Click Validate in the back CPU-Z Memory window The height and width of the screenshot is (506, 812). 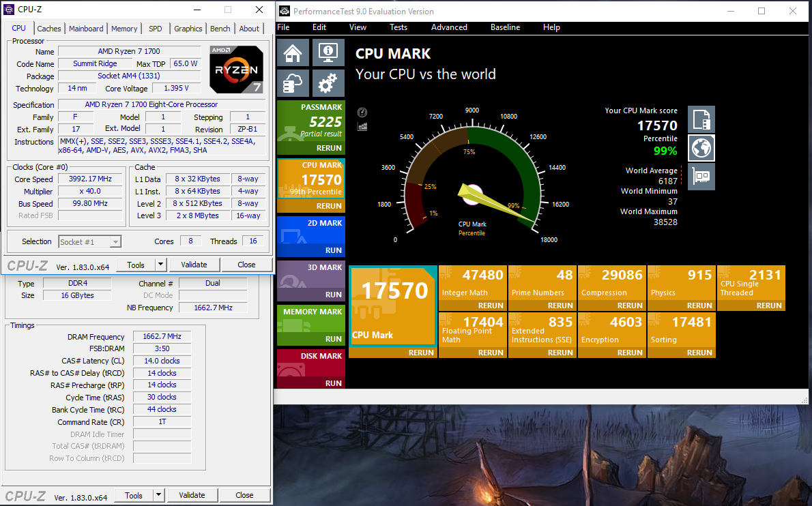tap(192, 495)
